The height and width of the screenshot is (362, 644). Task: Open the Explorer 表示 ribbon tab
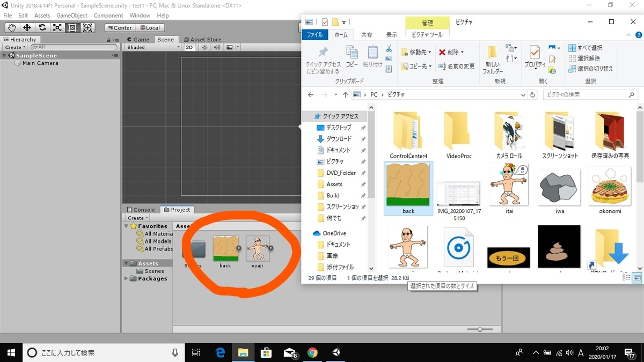point(392,35)
